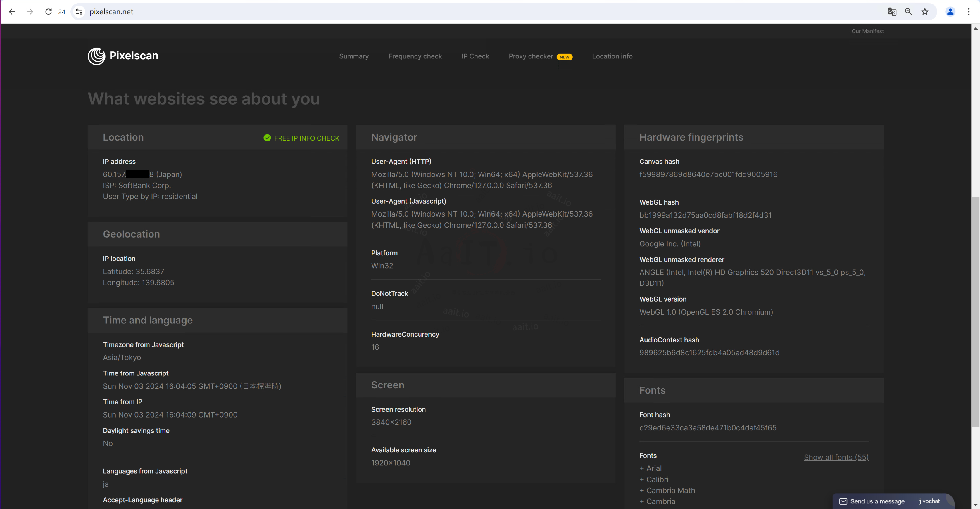Open the Send us a message chat
This screenshot has height=509, width=980.
[x=877, y=501]
